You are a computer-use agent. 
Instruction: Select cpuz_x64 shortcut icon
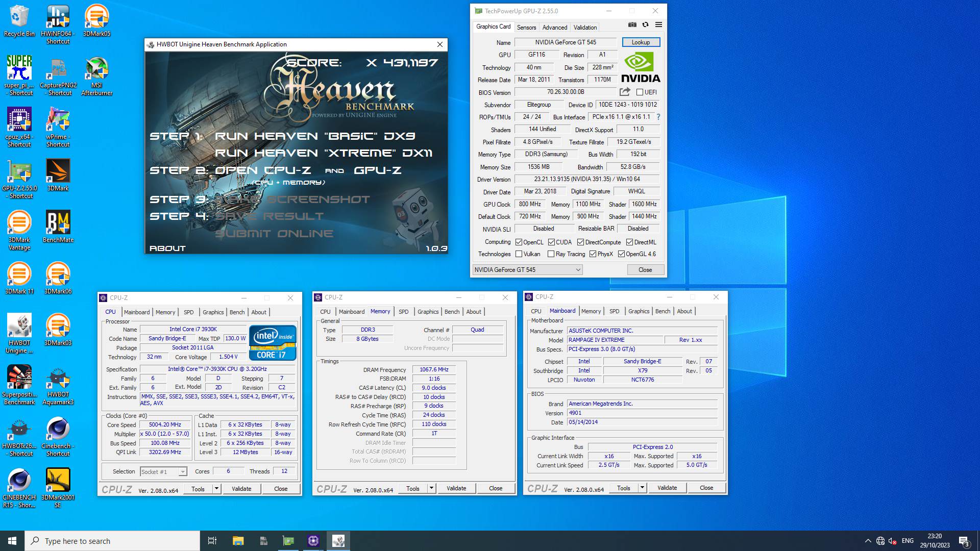click(x=19, y=128)
